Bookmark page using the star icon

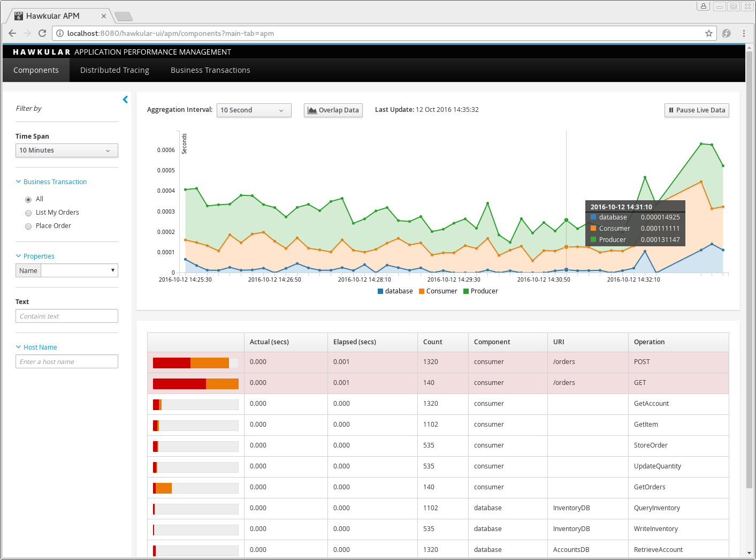click(x=709, y=33)
